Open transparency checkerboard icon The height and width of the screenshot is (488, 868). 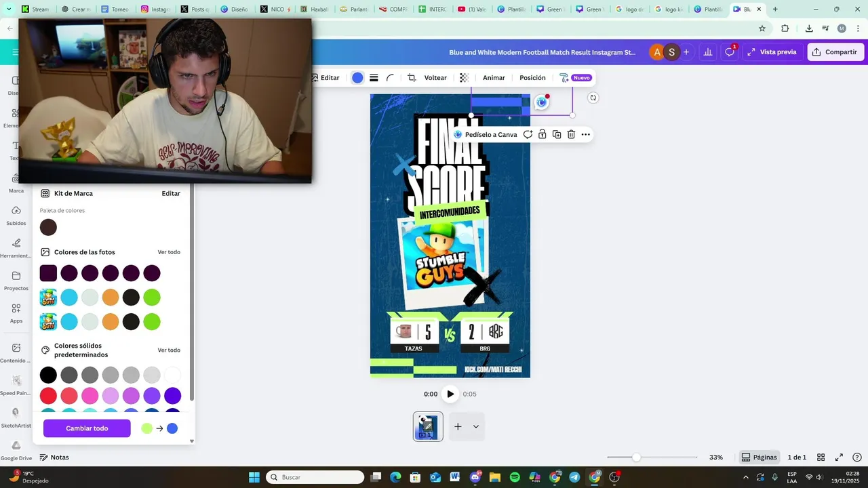[x=464, y=78]
